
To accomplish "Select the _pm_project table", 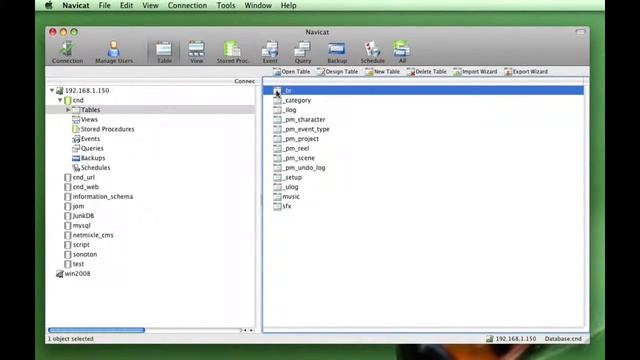I will 296,139.
